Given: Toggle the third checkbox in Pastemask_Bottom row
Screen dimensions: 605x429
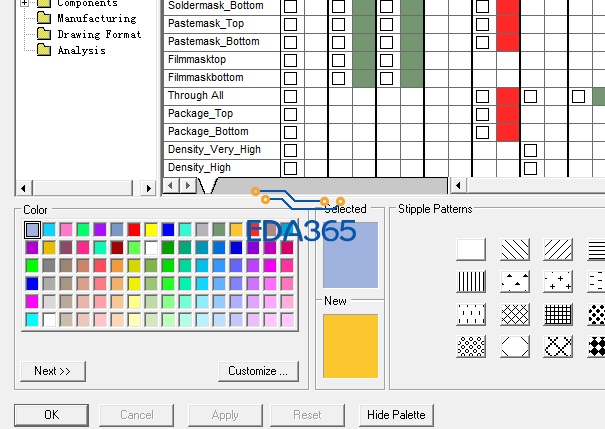Looking at the screenshot, I should click(386, 42).
